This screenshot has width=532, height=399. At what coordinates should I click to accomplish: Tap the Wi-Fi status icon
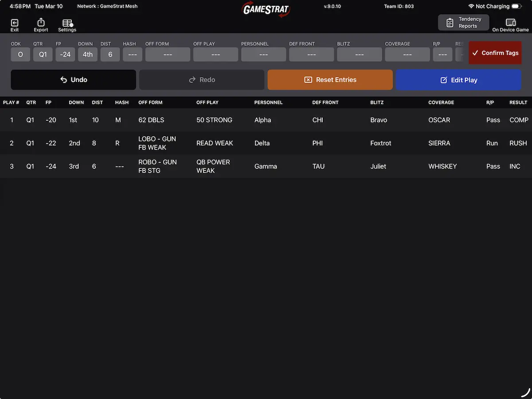471,7
